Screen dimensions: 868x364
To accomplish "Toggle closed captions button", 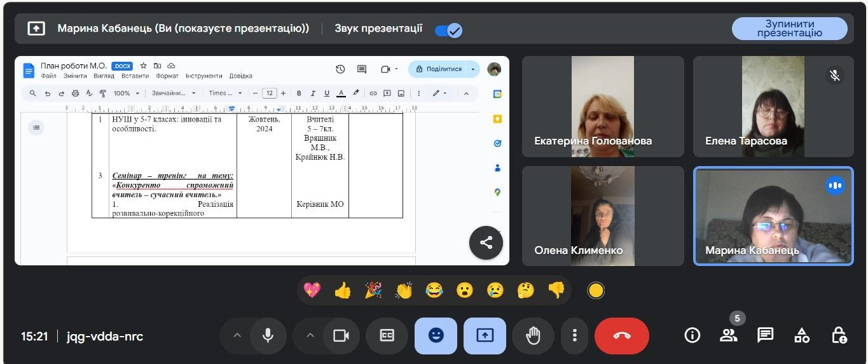I will pyautogui.click(x=387, y=336).
